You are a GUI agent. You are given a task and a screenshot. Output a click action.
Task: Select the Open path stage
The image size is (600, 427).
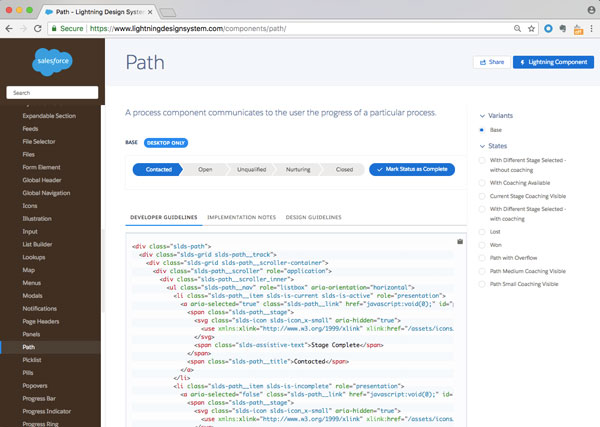point(205,169)
